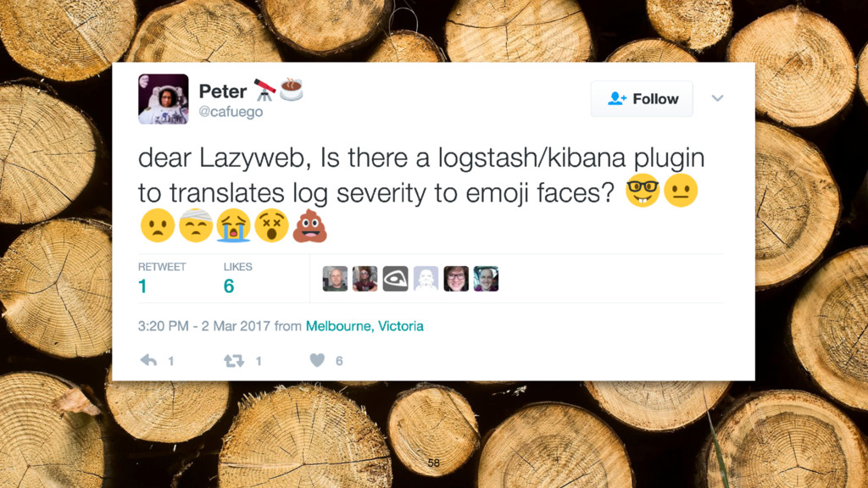Click the pile of poo emoji
Image resolution: width=868 pixels, height=488 pixels.
(x=310, y=225)
